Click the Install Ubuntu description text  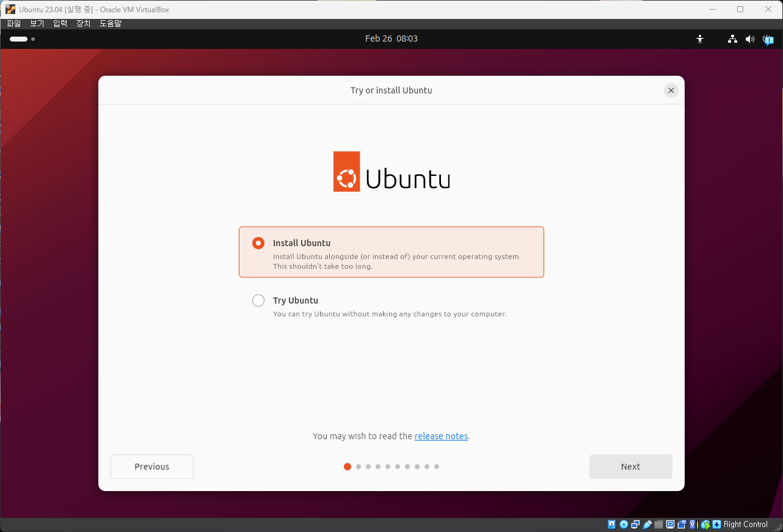pos(397,261)
